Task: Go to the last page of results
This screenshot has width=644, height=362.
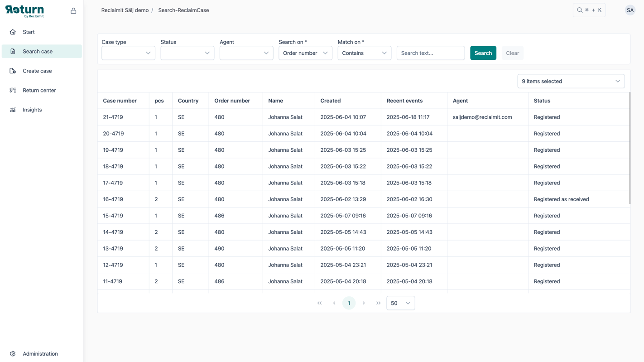Action: click(x=378, y=303)
